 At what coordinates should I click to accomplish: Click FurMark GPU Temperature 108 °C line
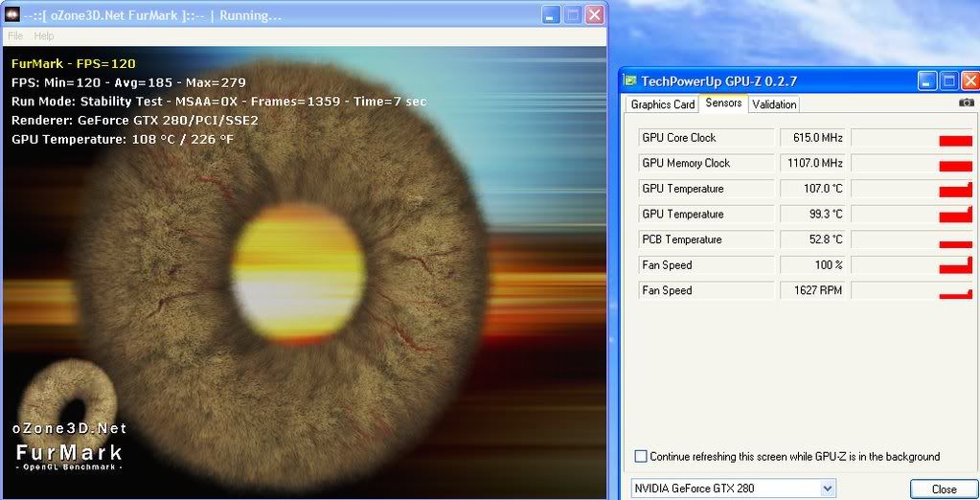coord(123,140)
